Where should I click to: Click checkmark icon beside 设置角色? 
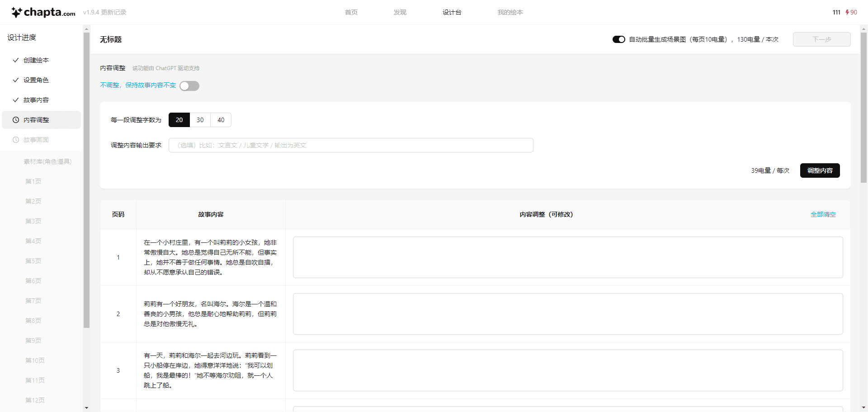[16, 80]
